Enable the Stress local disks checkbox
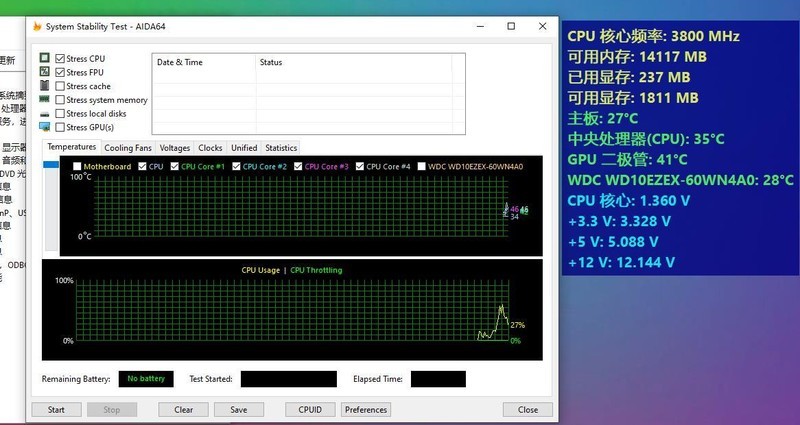Screen dimensions: 800x425 60,113
